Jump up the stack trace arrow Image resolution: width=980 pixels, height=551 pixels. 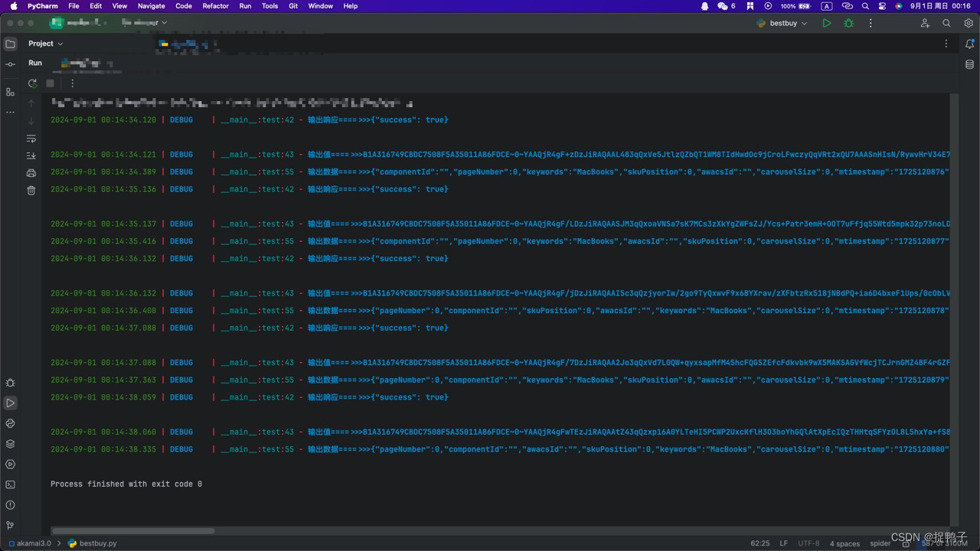[31, 103]
